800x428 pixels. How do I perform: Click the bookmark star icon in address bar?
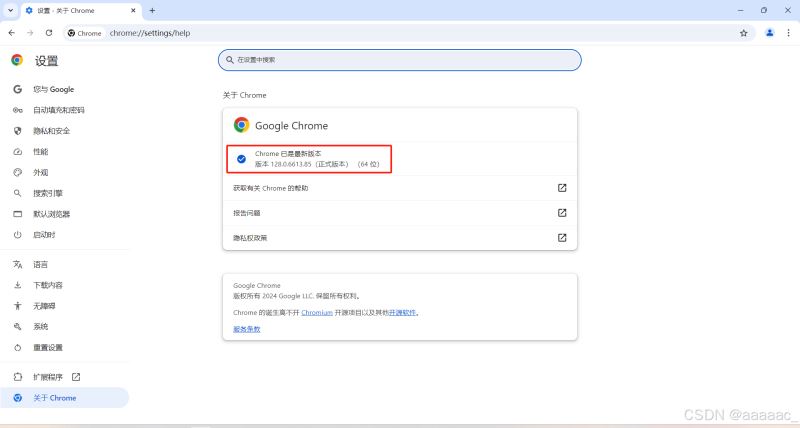click(743, 33)
